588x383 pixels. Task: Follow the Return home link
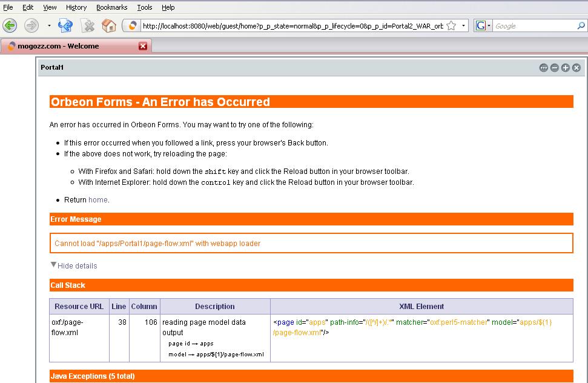click(98, 200)
